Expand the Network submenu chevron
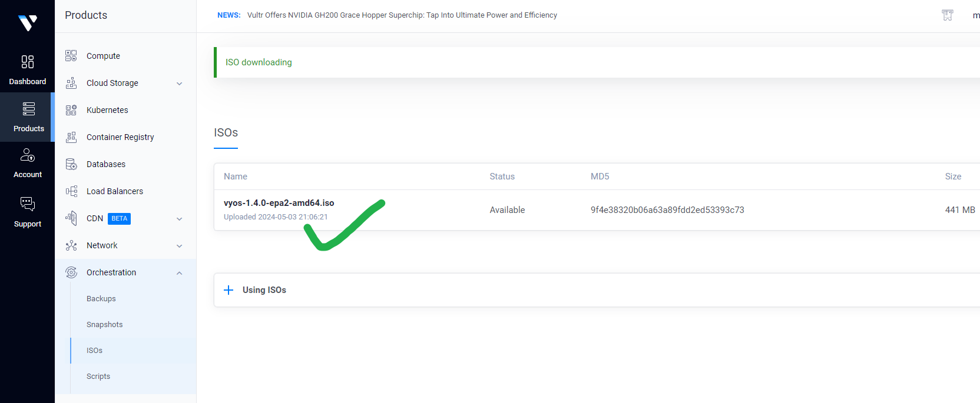The image size is (980, 403). point(180,246)
